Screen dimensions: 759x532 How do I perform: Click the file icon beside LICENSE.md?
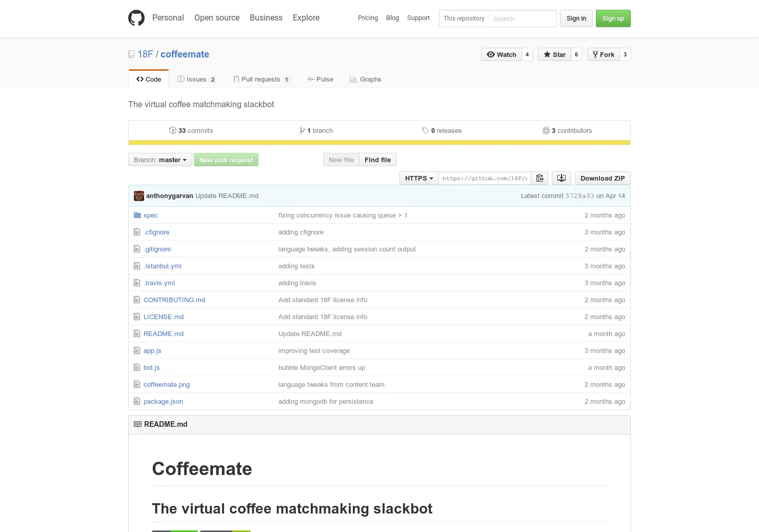tap(137, 317)
